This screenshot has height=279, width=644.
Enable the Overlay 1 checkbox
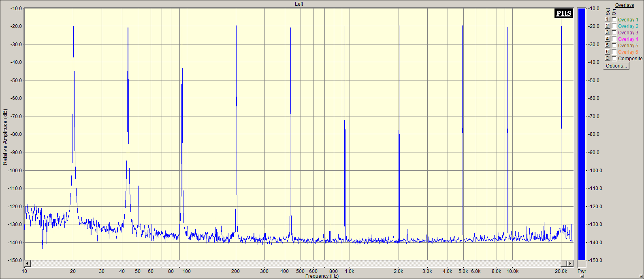coord(614,20)
